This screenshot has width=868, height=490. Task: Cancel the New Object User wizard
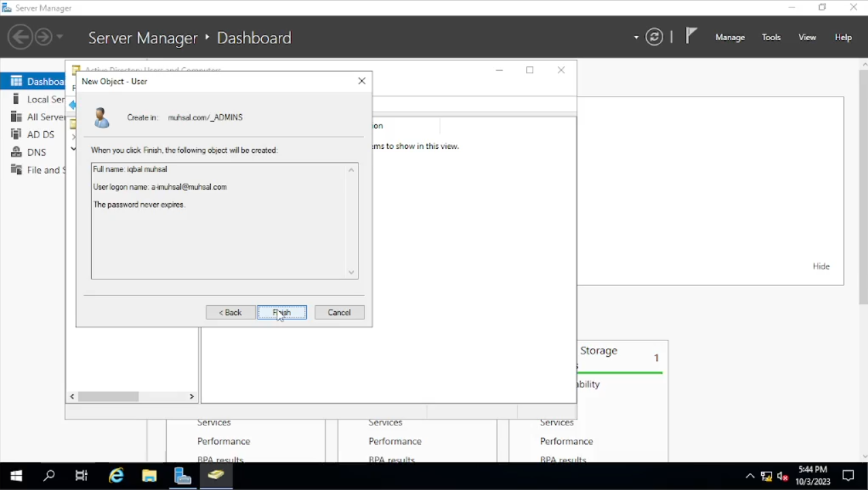(339, 313)
